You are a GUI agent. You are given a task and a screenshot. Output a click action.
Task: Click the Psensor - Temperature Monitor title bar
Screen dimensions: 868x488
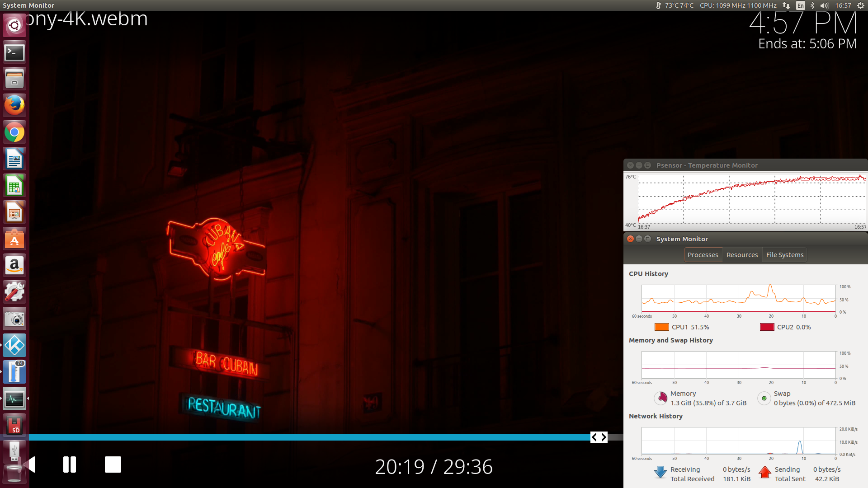[745, 165]
